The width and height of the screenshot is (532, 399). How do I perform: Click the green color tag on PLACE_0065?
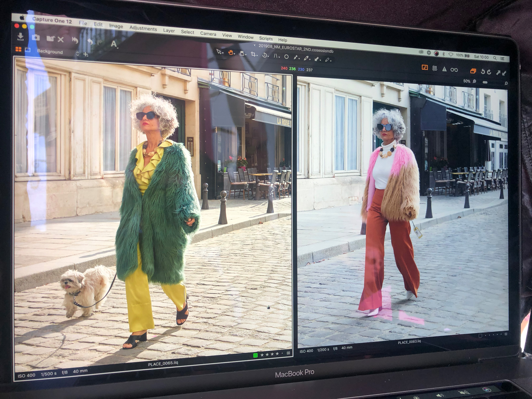pyautogui.click(x=255, y=355)
